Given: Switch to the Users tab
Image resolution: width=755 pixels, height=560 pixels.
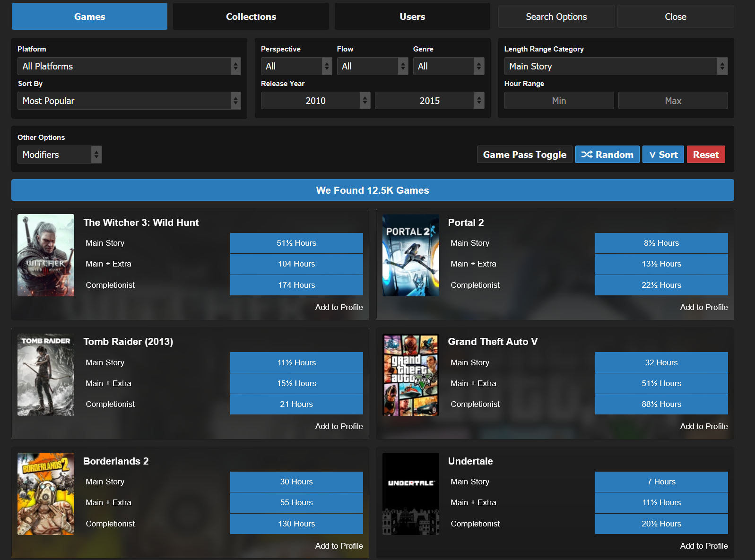Looking at the screenshot, I should pos(412,17).
